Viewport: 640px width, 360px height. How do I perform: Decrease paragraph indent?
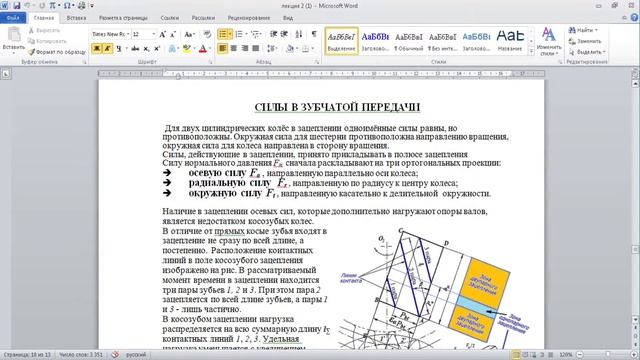click(273, 34)
